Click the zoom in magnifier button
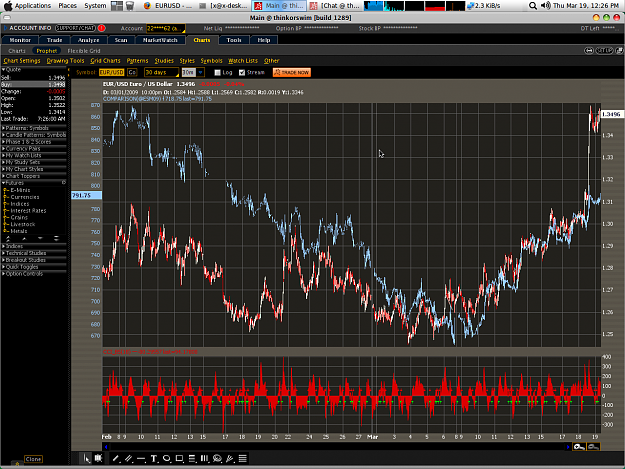 click(579, 447)
